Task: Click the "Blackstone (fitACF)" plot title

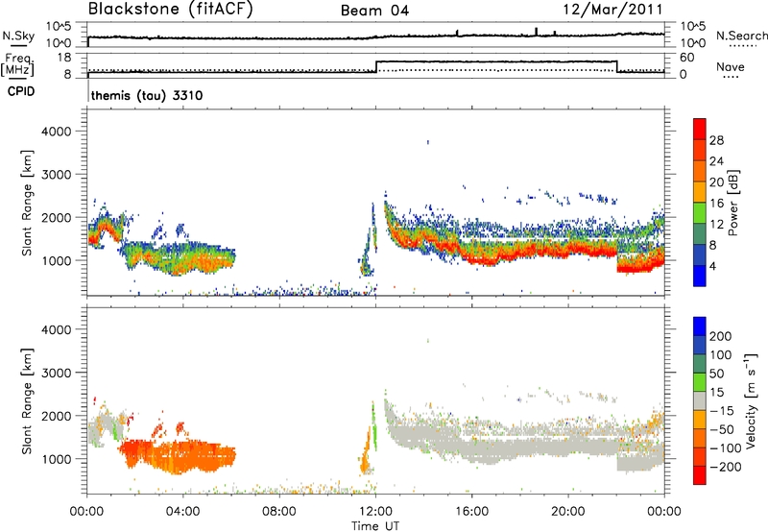Action: click(170, 9)
